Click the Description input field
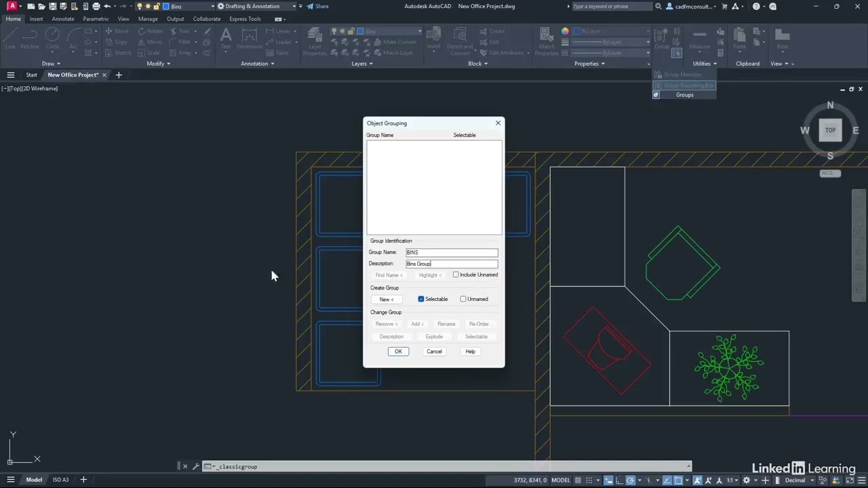This screenshot has height=488, width=868. [452, 264]
